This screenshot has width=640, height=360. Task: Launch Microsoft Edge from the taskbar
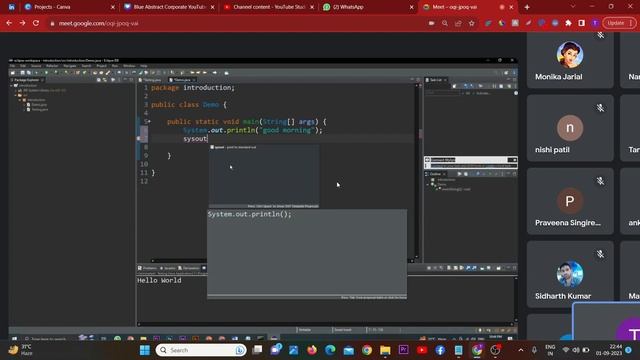point(330,350)
